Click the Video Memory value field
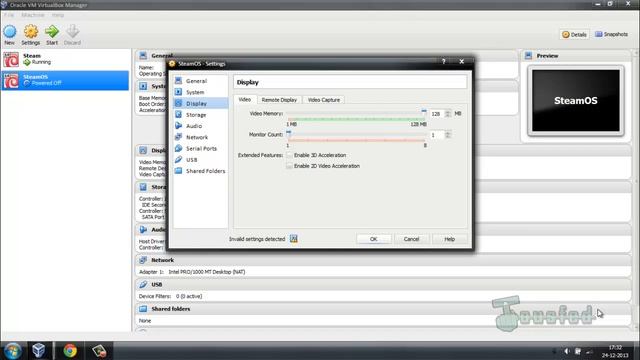Viewport: 640px width, 360px height. 437,114
